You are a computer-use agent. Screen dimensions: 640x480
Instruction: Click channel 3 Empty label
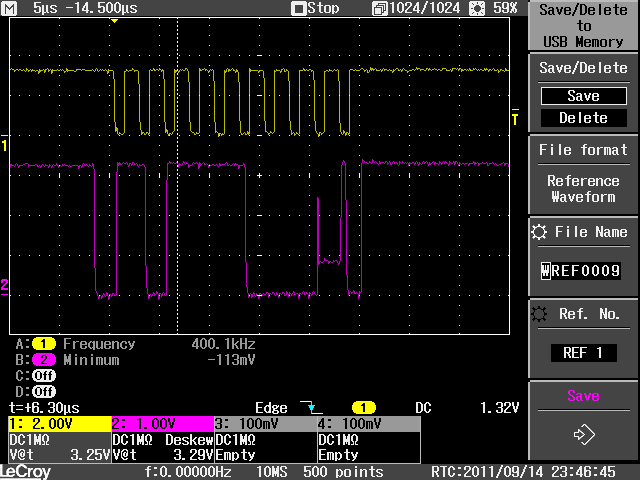(235, 455)
